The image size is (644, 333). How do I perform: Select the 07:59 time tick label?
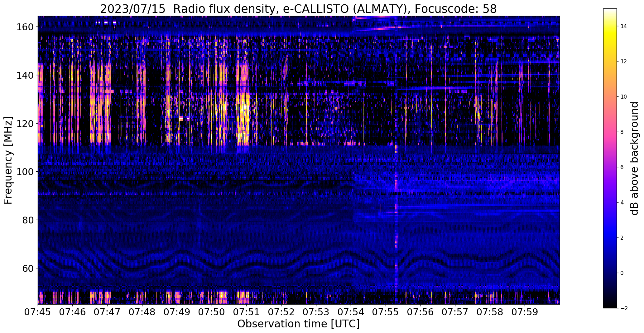tap(525, 312)
